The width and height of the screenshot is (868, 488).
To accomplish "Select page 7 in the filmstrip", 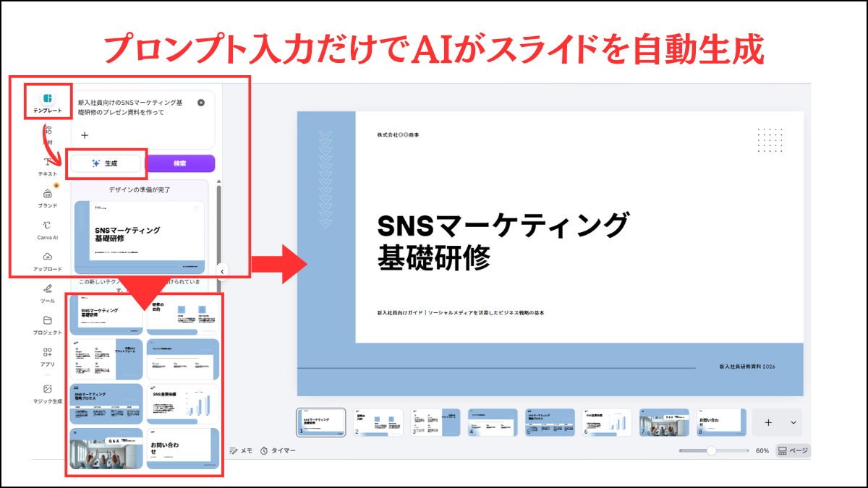I will [664, 422].
